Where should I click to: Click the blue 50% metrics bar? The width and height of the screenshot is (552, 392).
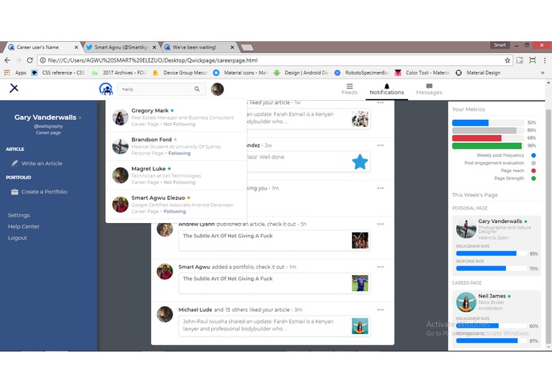470,123
